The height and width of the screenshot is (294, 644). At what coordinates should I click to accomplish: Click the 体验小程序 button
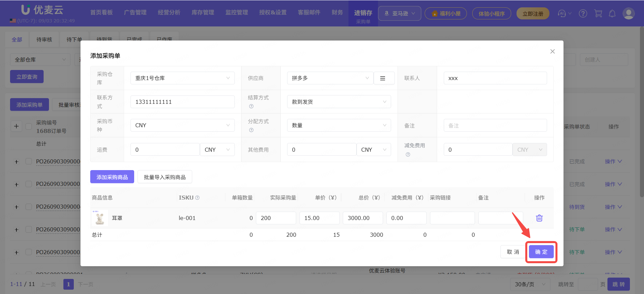pos(492,13)
